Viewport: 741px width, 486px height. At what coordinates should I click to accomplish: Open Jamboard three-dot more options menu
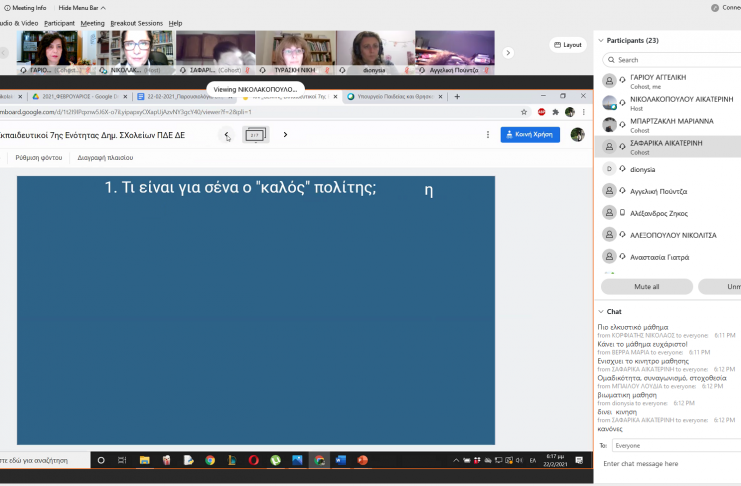[583, 112]
